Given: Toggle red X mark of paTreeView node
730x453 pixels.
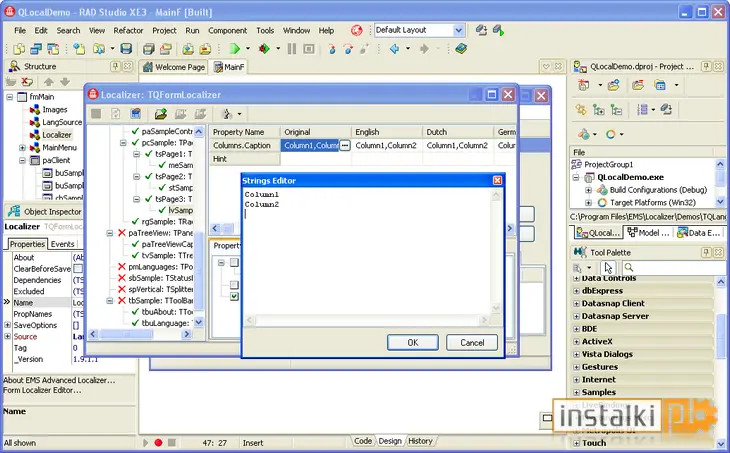Looking at the screenshot, I should 122,233.
